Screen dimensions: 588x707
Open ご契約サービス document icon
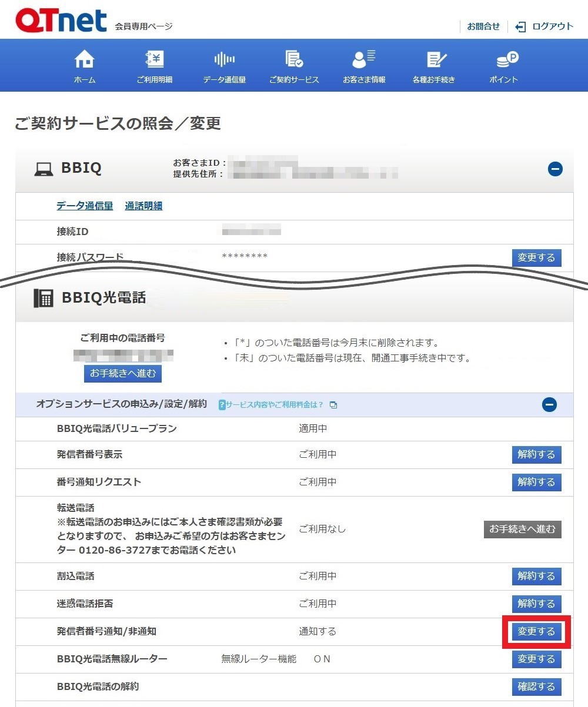coord(294,59)
